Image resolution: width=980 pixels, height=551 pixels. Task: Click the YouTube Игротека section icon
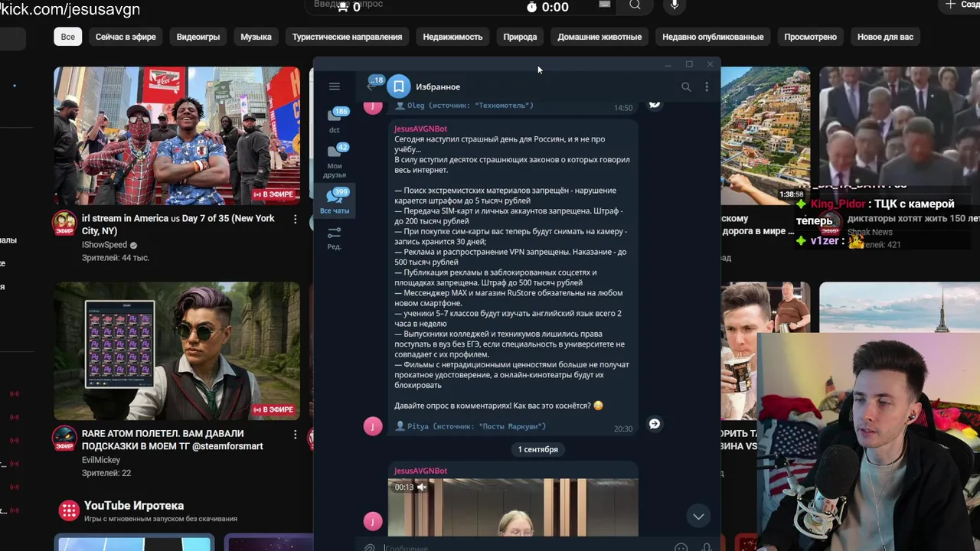point(69,510)
